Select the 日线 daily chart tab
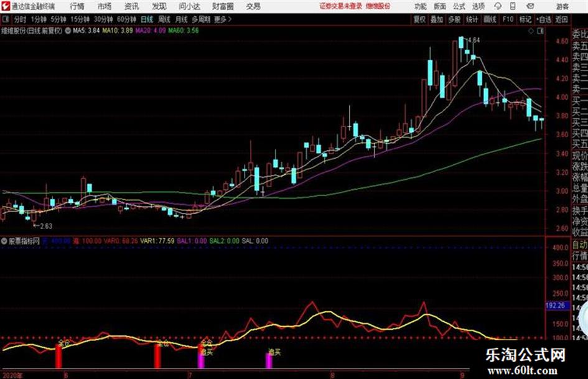588x379 pixels. coord(147,19)
